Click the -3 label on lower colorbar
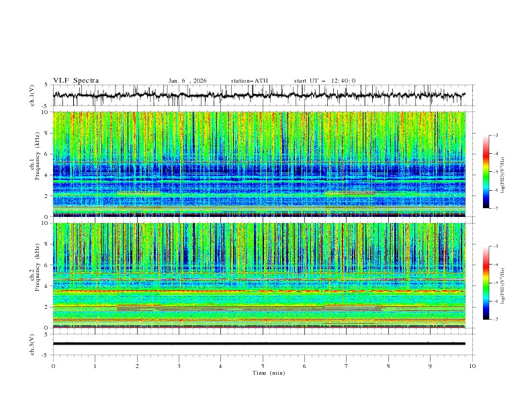532x411 pixels. coord(494,247)
